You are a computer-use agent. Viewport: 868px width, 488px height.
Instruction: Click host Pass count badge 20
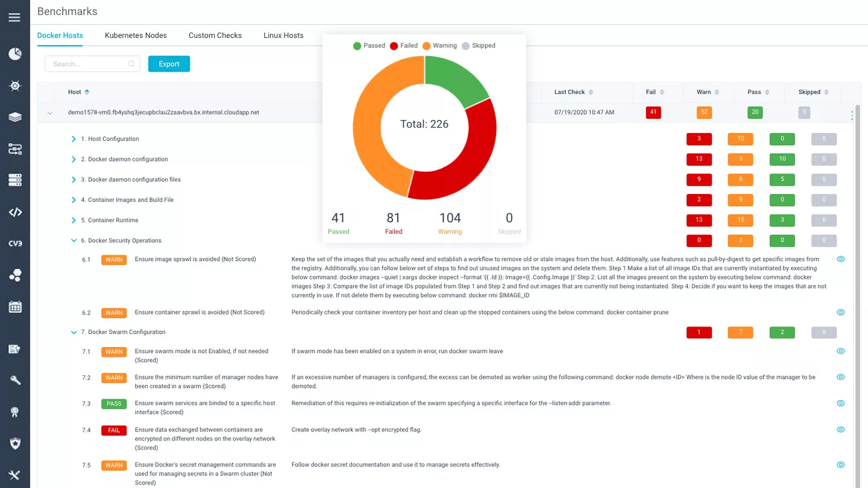755,112
